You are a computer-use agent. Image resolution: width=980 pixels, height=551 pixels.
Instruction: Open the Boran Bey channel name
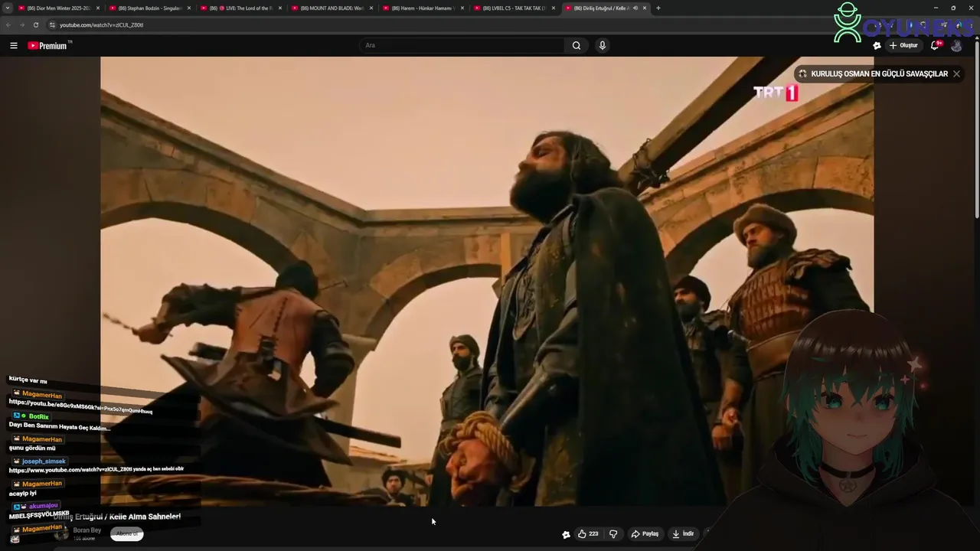[x=87, y=530]
